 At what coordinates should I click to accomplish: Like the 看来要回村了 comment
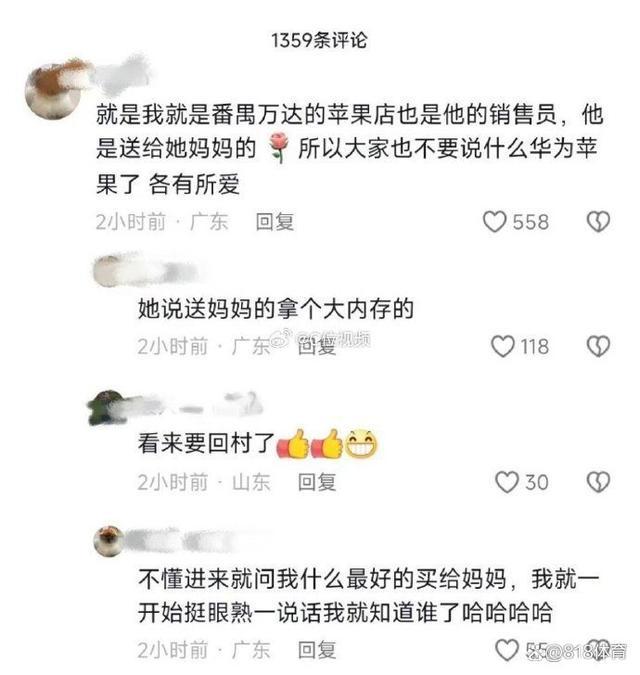(507, 482)
